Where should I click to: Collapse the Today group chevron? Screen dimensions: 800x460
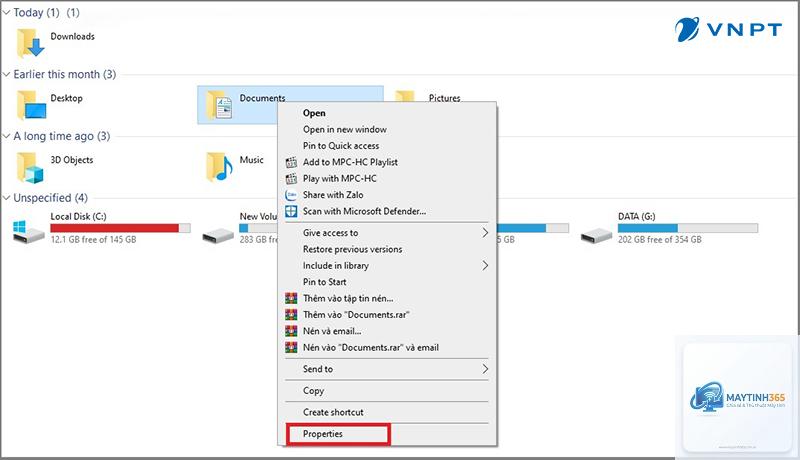pos(6,13)
